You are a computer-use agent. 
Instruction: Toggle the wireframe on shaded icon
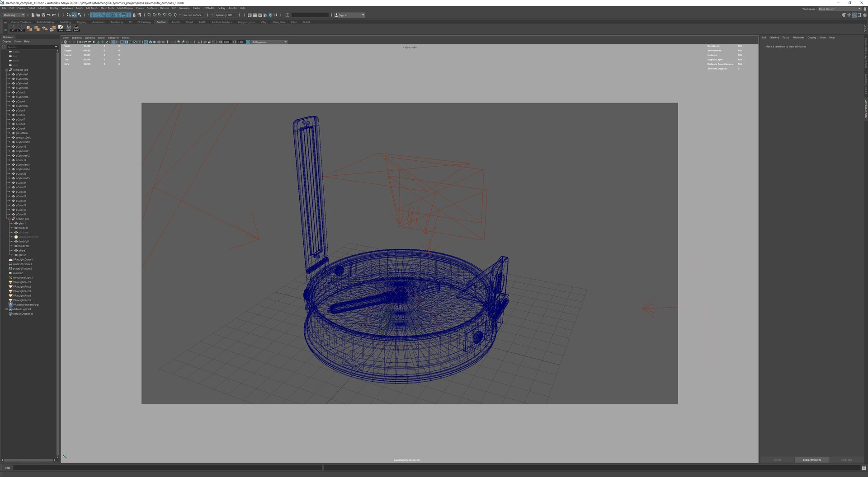159,42
